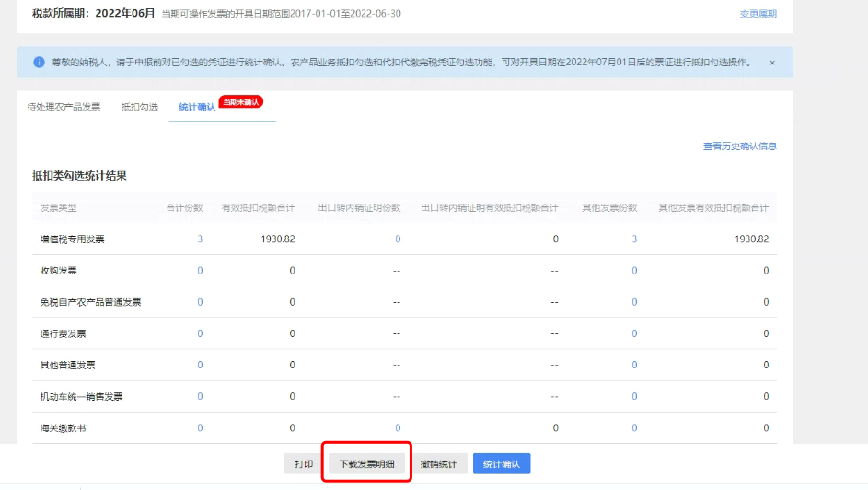
Task: Select the 其他普通发票 row label
Action: [67, 366]
